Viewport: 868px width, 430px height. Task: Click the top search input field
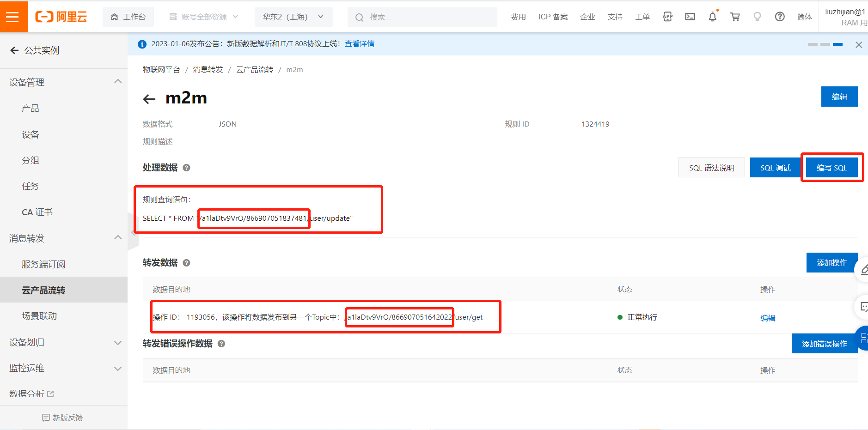[422, 17]
